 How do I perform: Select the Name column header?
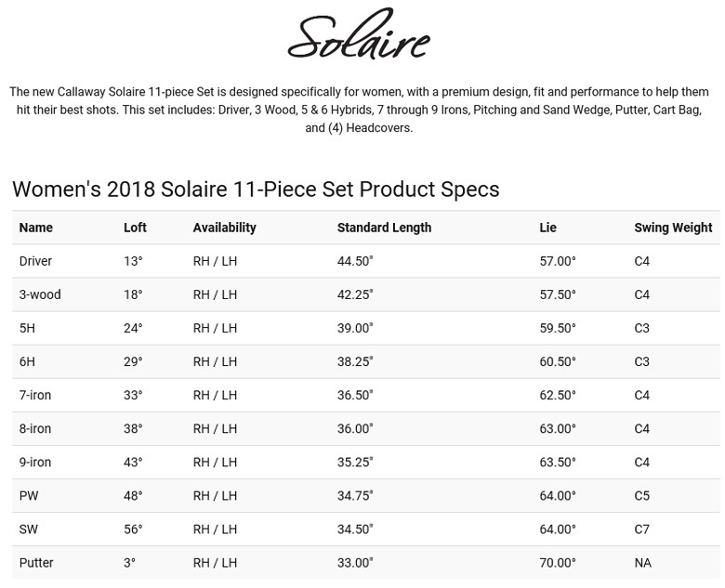[36, 228]
